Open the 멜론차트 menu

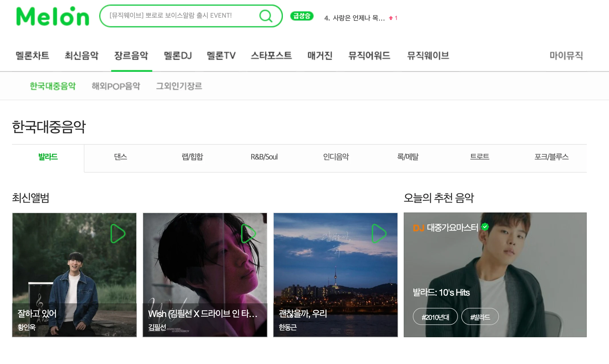pyautogui.click(x=32, y=56)
